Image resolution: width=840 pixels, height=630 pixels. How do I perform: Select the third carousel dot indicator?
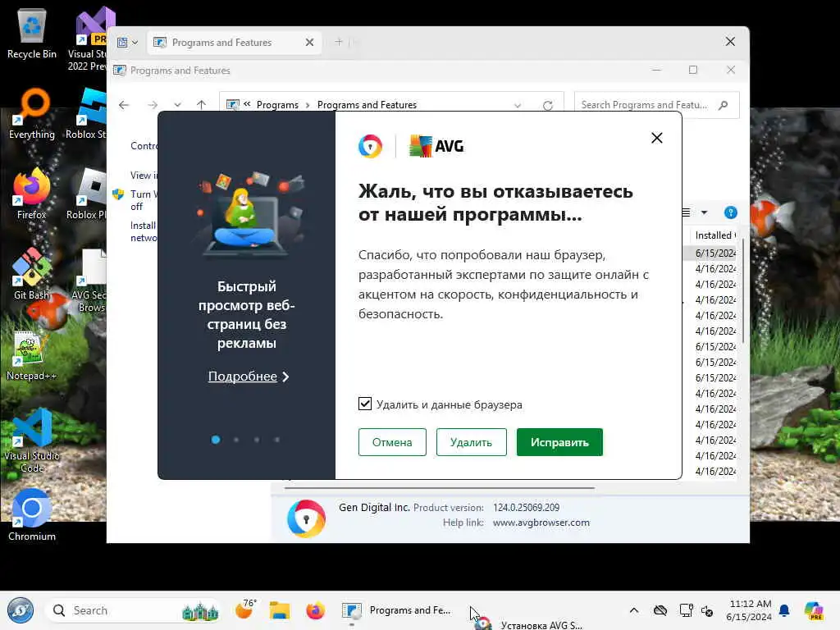point(257,440)
